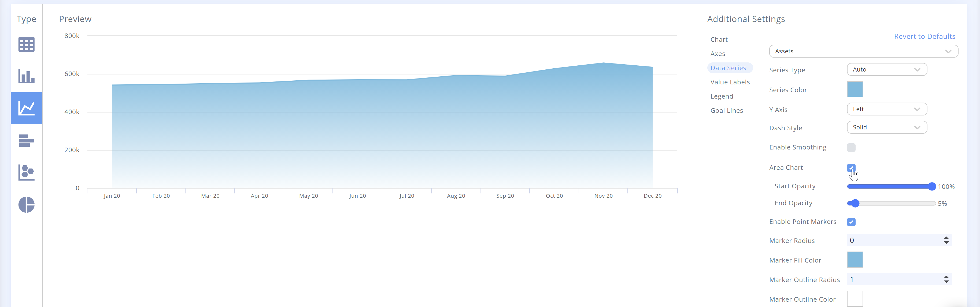
Task: Click the Revert to Defaults link
Action: click(924, 36)
